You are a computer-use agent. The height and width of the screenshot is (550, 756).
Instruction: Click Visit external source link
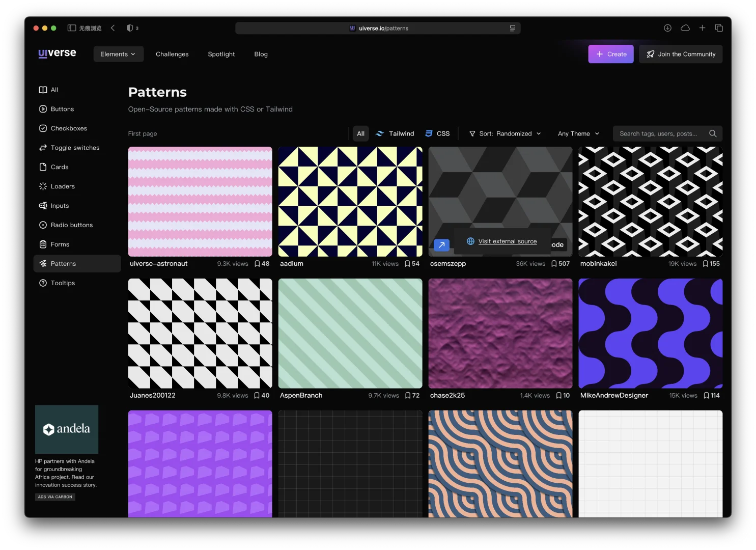pyautogui.click(x=507, y=241)
